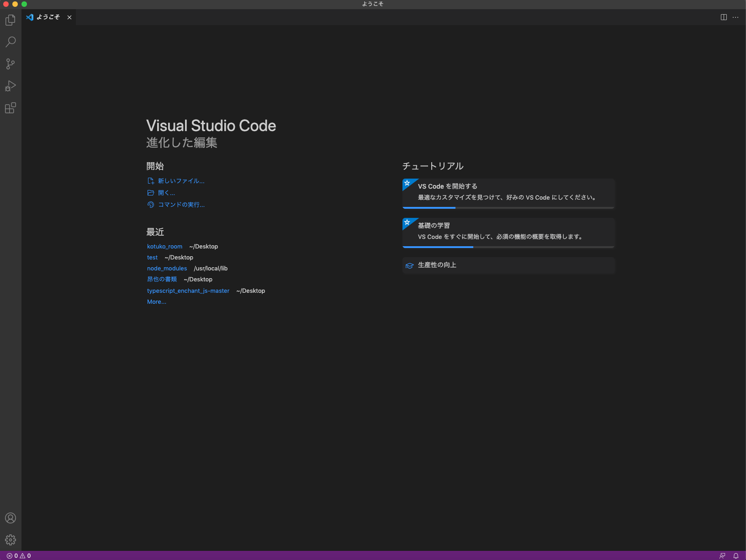Screen dimensions: 746x560
Task: Click star badge on VS Code を開始する card
Action: [407, 183]
